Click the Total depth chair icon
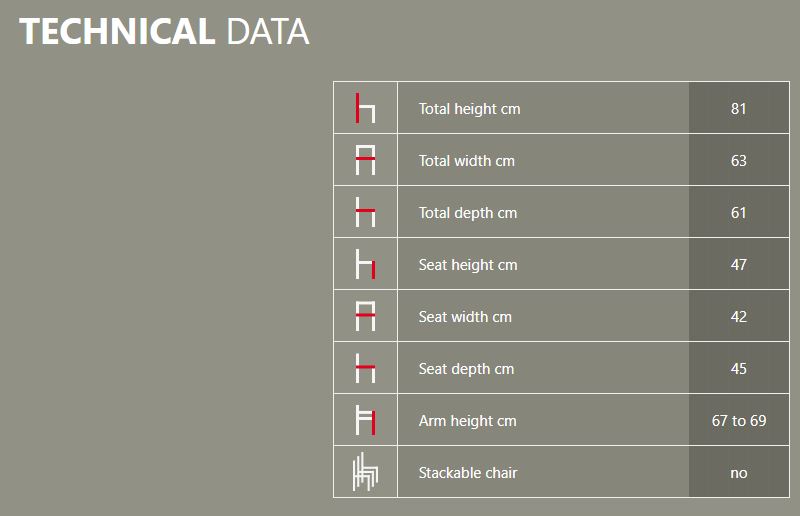 click(365, 212)
